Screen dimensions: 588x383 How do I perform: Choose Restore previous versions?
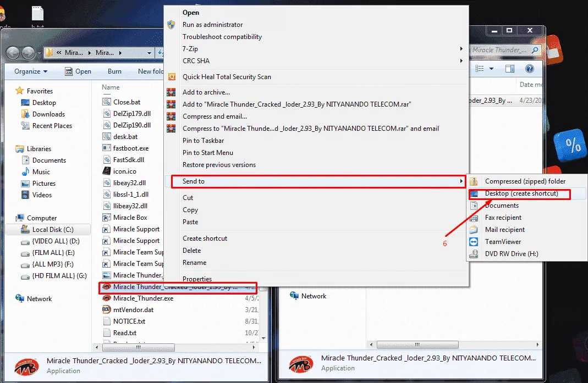coord(317,165)
